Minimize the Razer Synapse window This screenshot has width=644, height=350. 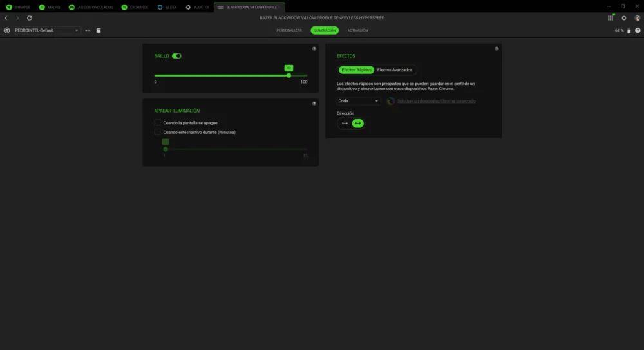609,6
